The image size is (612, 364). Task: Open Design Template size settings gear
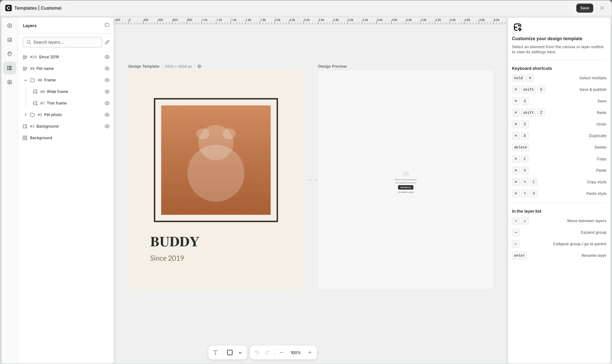point(199,66)
